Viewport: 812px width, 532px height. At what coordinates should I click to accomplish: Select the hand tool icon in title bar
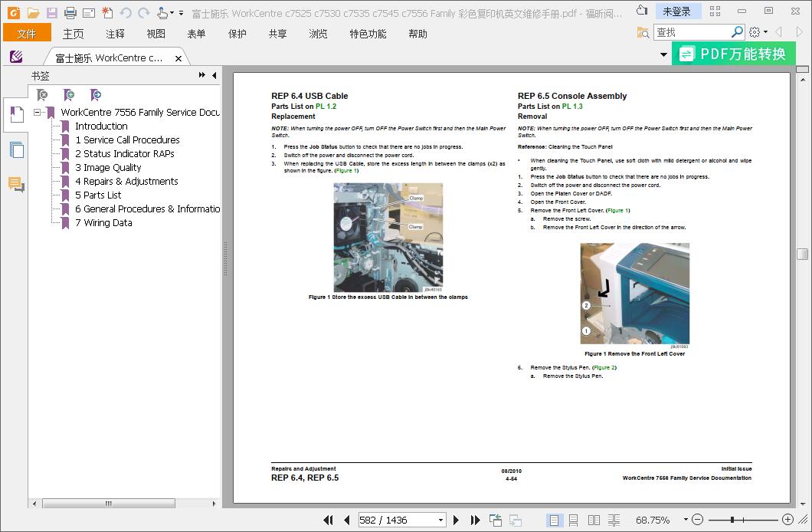pos(162,12)
